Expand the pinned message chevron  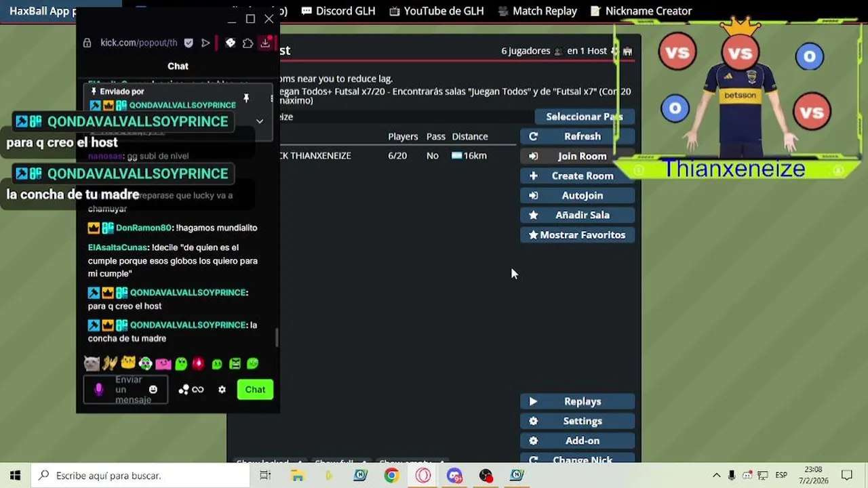pyautogui.click(x=259, y=121)
